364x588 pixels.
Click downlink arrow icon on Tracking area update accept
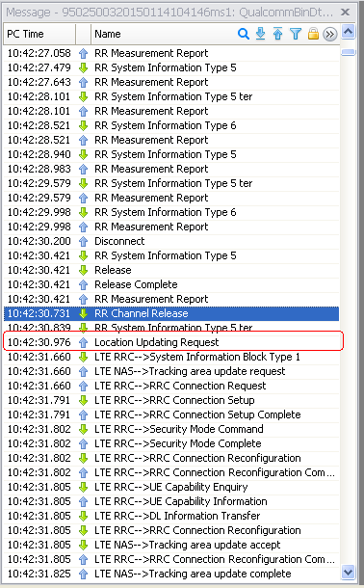(83, 545)
